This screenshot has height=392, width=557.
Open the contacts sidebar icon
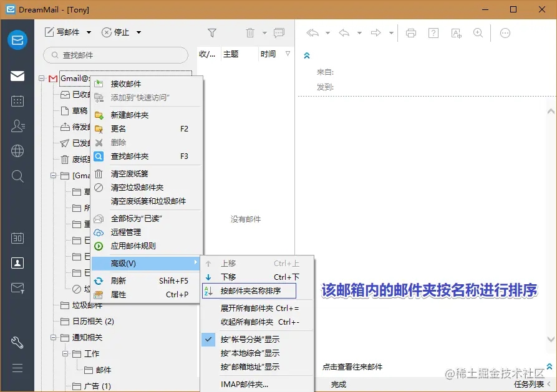coord(17,126)
